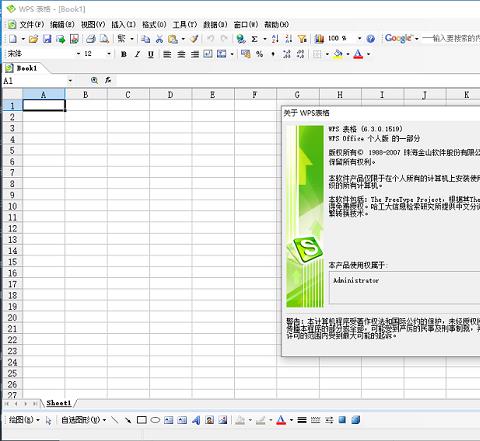Toggle bold formatting
This screenshot has height=441, width=480.
click(x=124, y=54)
